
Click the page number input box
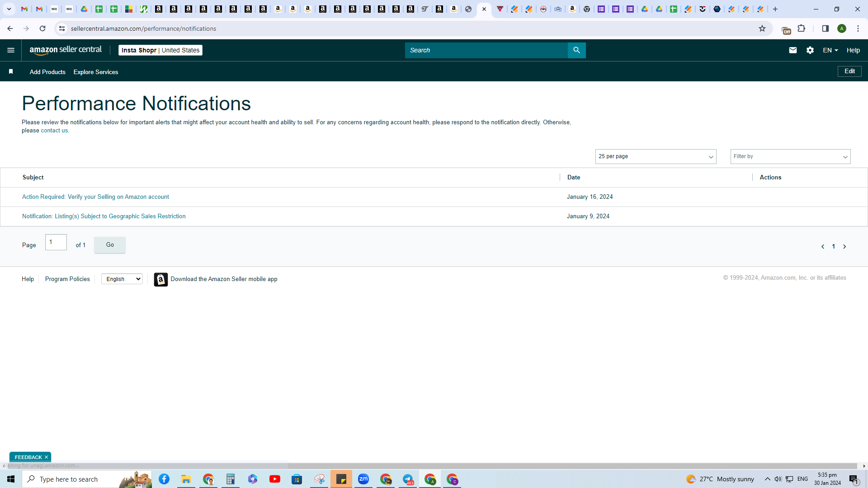coord(56,242)
